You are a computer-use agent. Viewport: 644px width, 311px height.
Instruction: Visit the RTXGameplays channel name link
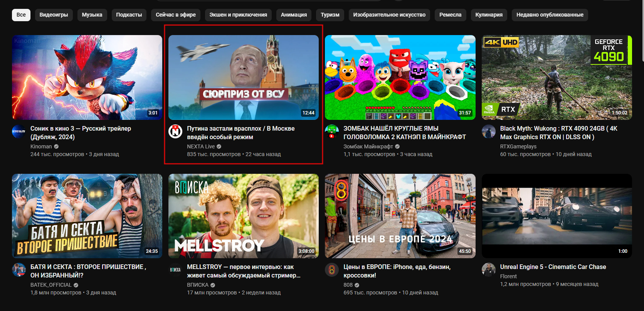tap(518, 146)
